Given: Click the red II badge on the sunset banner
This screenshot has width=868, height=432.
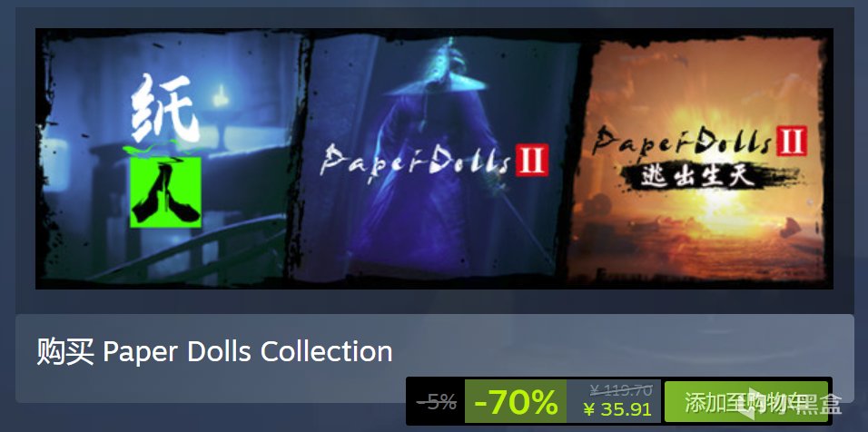Looking at the screenshot, I should (x=791, y=140).
